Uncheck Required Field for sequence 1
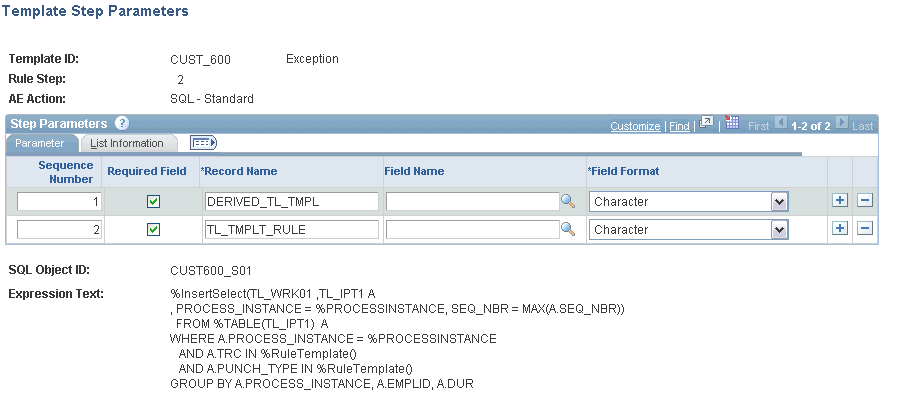 [x=153, y=202]
